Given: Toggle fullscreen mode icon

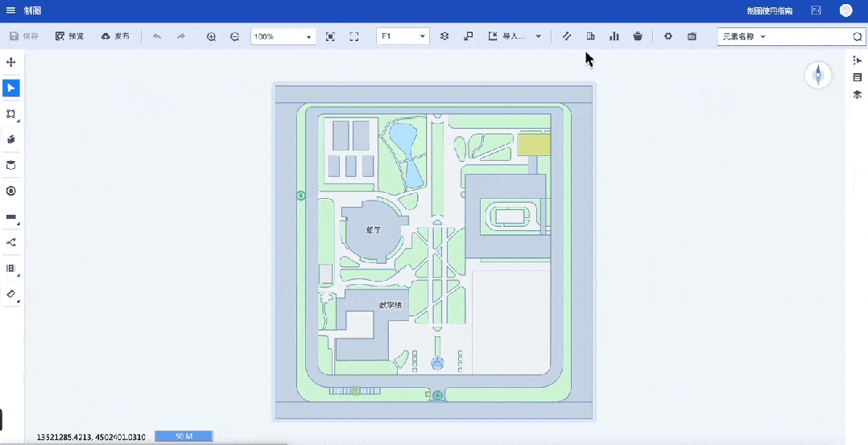Looking at the screenshot, I should 354,37.
